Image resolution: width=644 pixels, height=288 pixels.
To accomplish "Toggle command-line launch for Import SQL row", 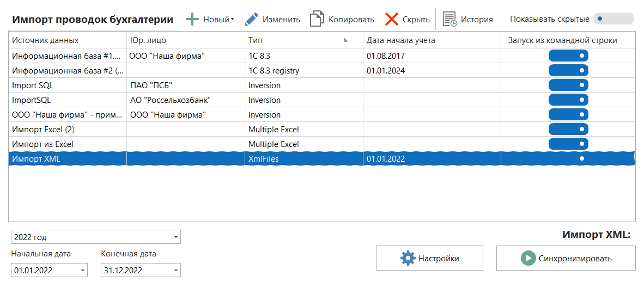I will point(568,85).
